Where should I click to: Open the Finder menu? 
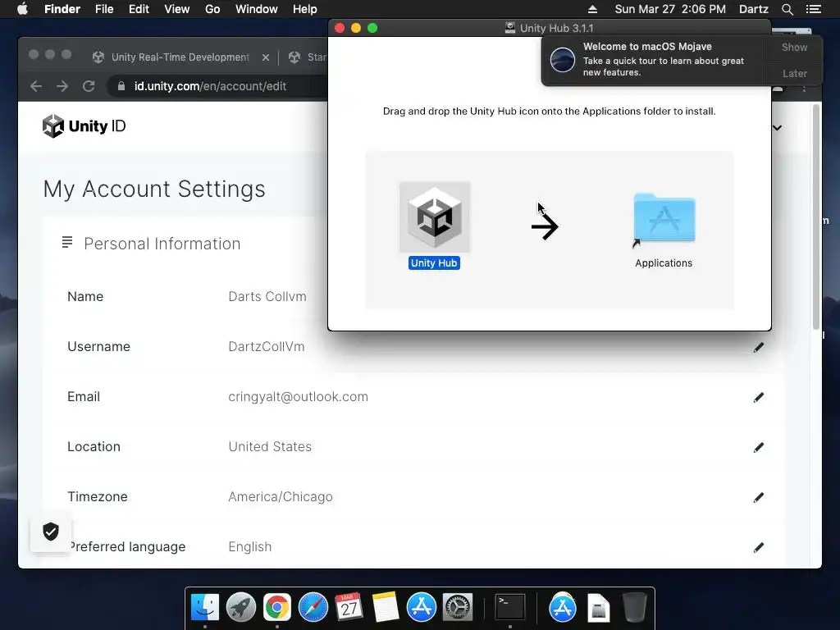(x=62, y=9)
